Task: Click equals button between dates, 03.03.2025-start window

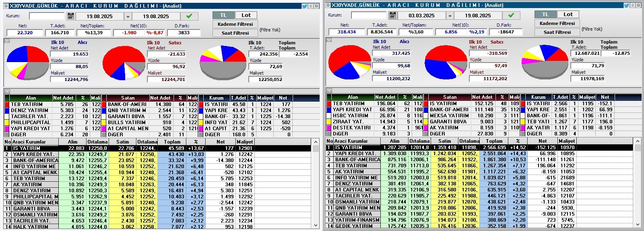Action: coord(450,16)
